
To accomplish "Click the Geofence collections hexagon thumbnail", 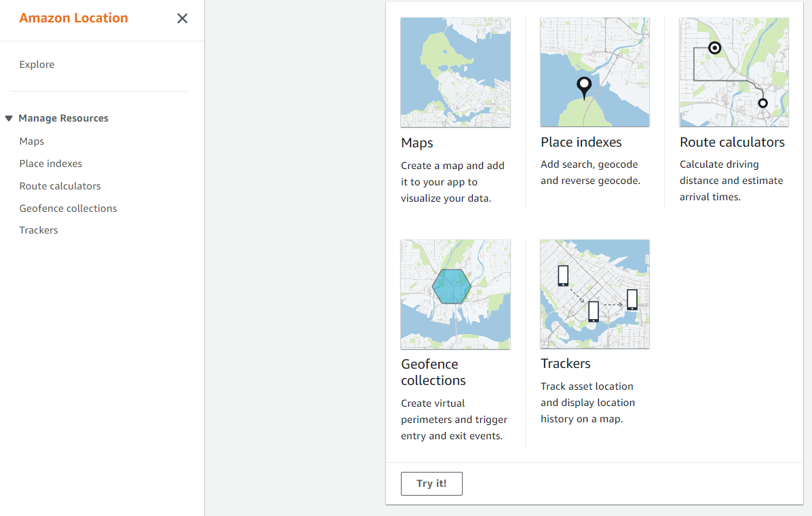I will point(455,294).
